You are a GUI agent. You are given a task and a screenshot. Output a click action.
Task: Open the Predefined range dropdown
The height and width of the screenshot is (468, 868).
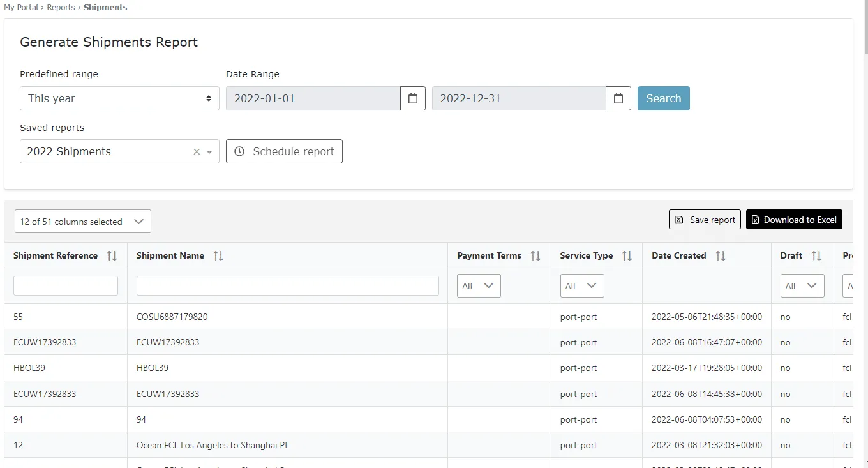tap(119, 98)
